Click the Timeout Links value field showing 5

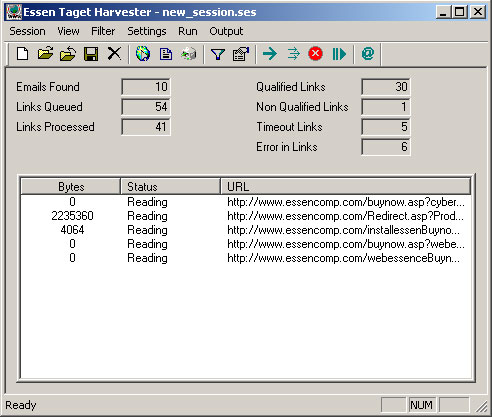pos(386,127)
